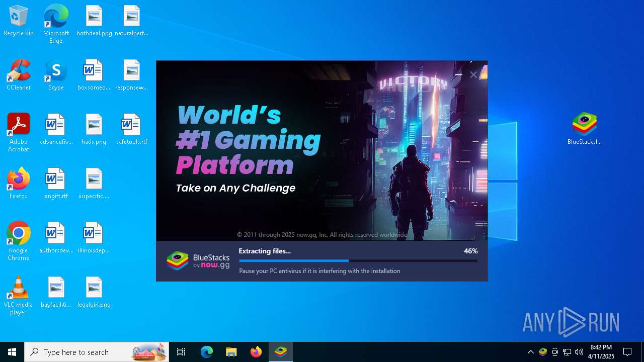Select bothdeal.png file on desktop
644x362 pixels.
coord(94,21)
